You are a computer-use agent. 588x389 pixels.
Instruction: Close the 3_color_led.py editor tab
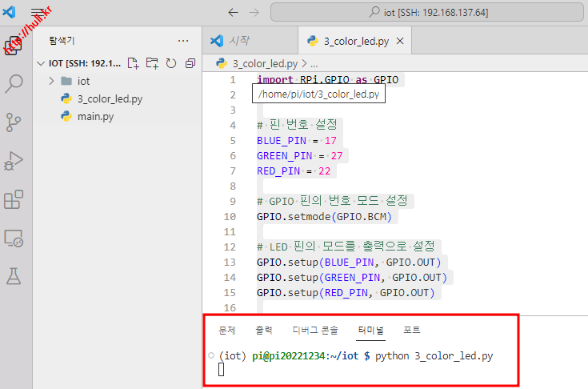click(401, 41)
